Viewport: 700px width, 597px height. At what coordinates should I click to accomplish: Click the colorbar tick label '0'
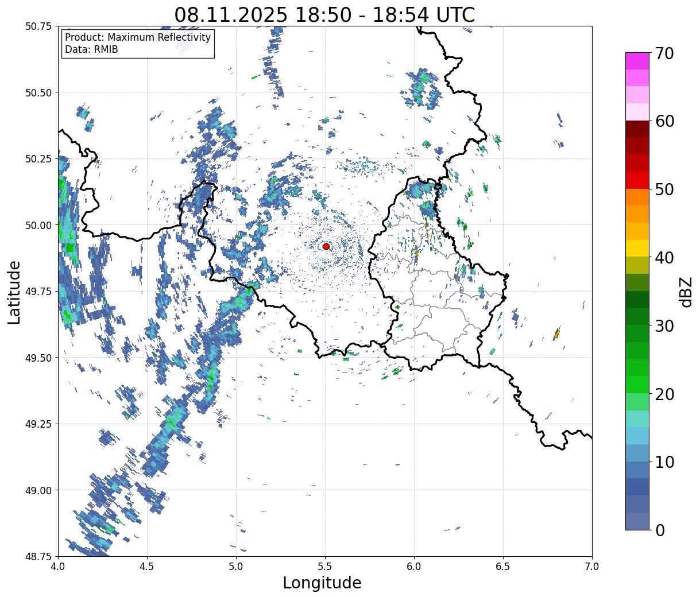[660, 530]
